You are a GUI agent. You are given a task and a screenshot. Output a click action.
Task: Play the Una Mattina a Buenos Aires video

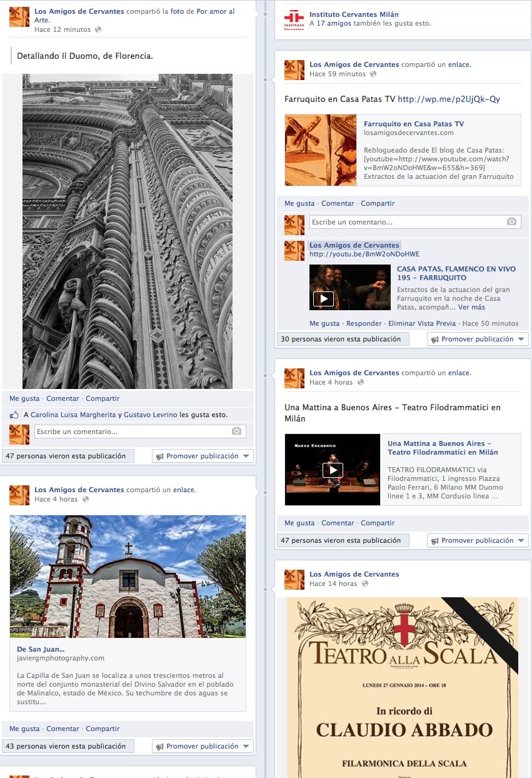pos(333,470)
